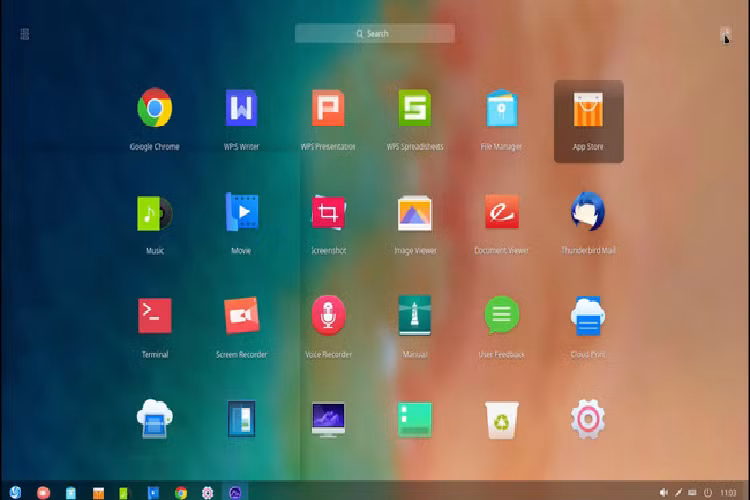
Task: Open the green Music icon on the taskbar
Action: tap(124, 493)
